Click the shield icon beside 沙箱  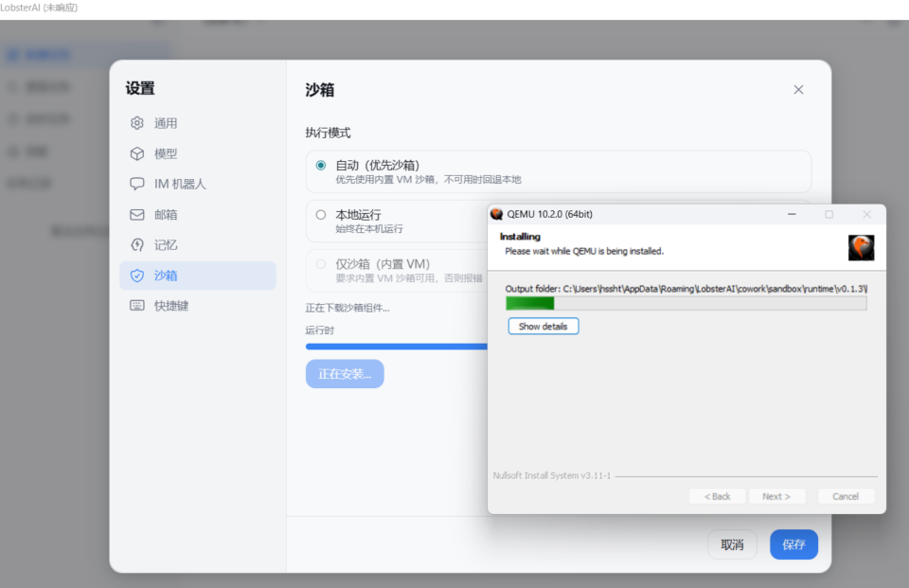[136, 276]
